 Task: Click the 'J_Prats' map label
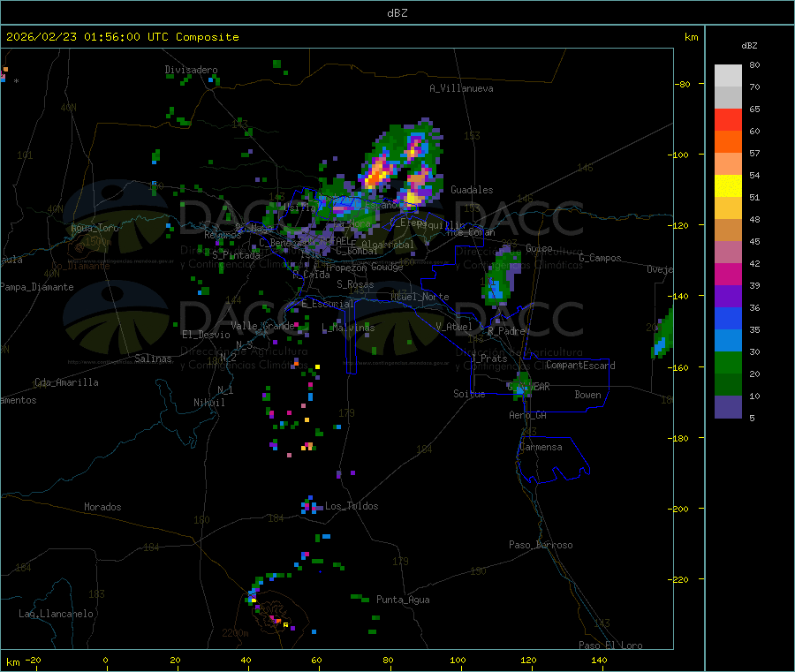pyautogui.click(x=488, y=359)
